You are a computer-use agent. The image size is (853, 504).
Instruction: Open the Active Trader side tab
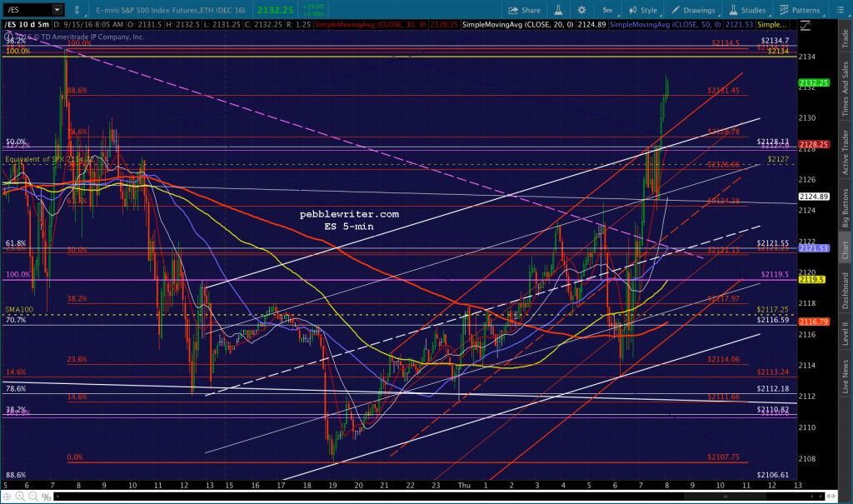[846, 152]
